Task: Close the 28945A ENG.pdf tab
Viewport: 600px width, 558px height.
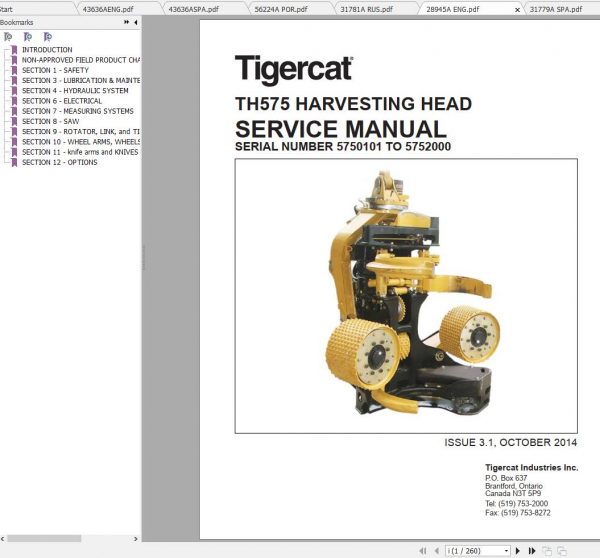Action: point(517,10)
